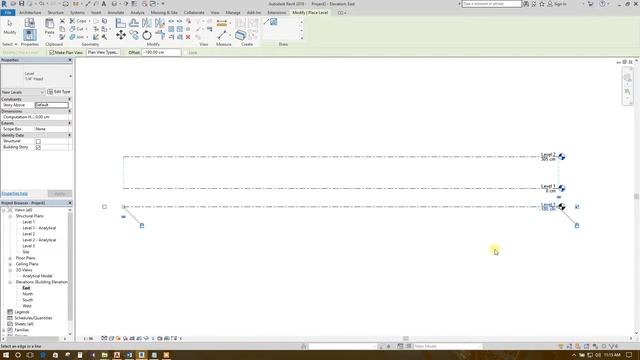Select the Aligned Dimension measure tool
The height and width of the screenshot is (360, 640).
(222, 23)
